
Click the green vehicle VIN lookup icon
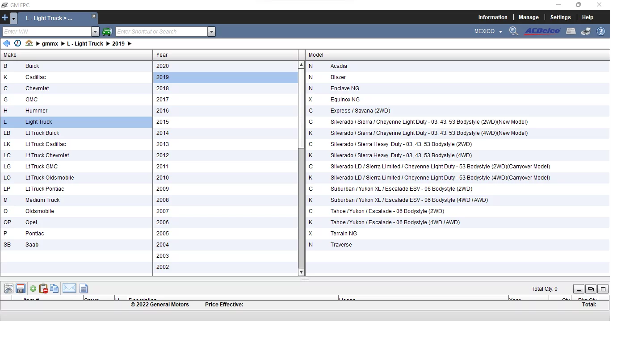[107, 31]
